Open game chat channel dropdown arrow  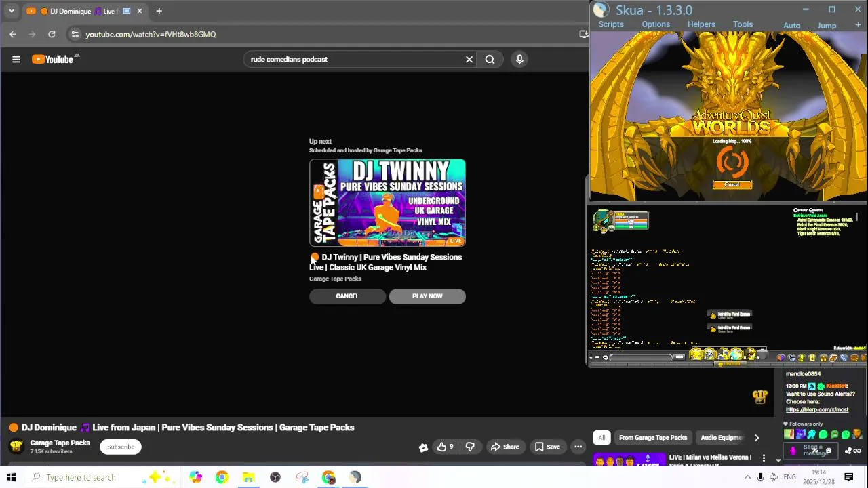(x=591, y=357)
